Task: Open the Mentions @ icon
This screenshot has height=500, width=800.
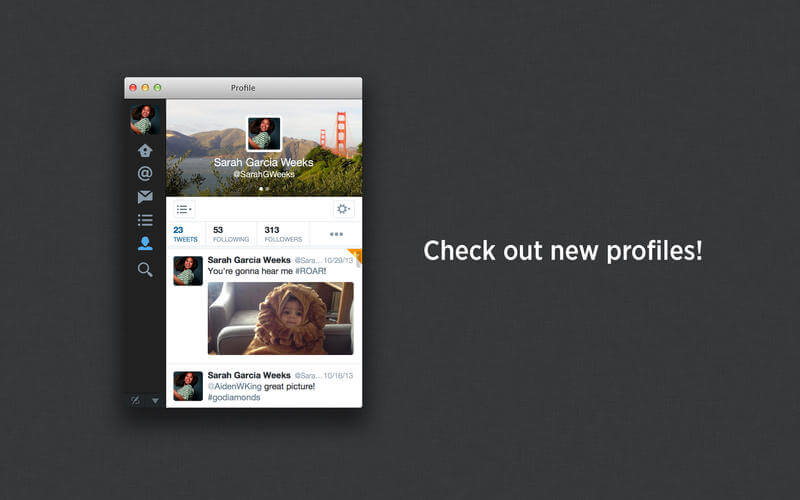Action: coord(145,173)
